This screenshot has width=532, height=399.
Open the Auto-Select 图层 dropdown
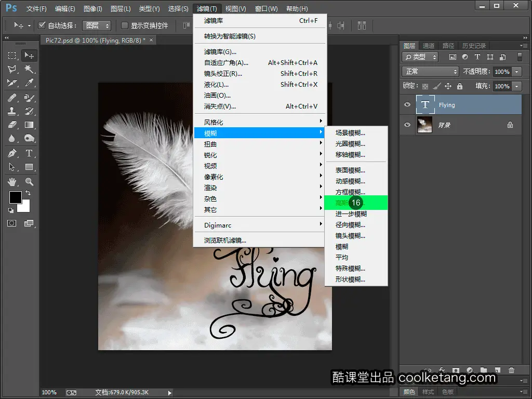point(97,25)
